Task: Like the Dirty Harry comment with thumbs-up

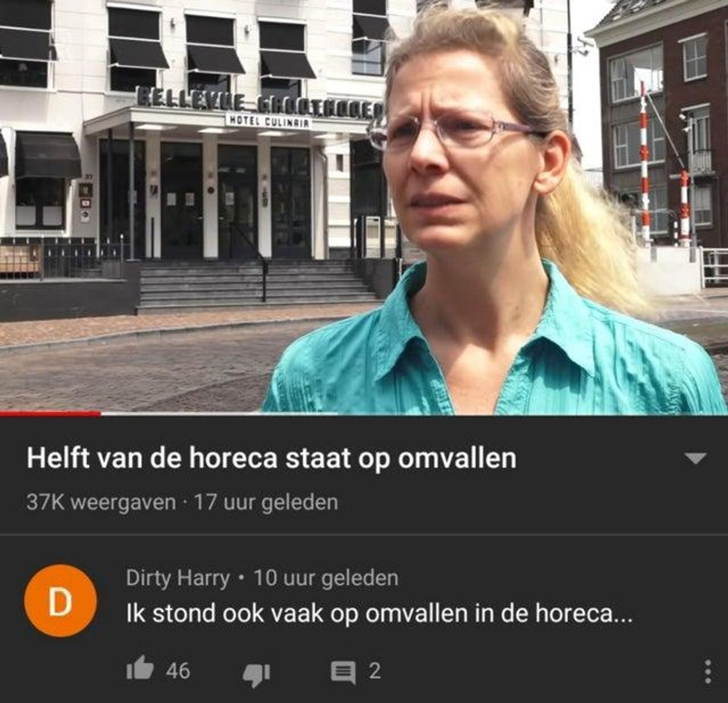Action: coord(140,668)
